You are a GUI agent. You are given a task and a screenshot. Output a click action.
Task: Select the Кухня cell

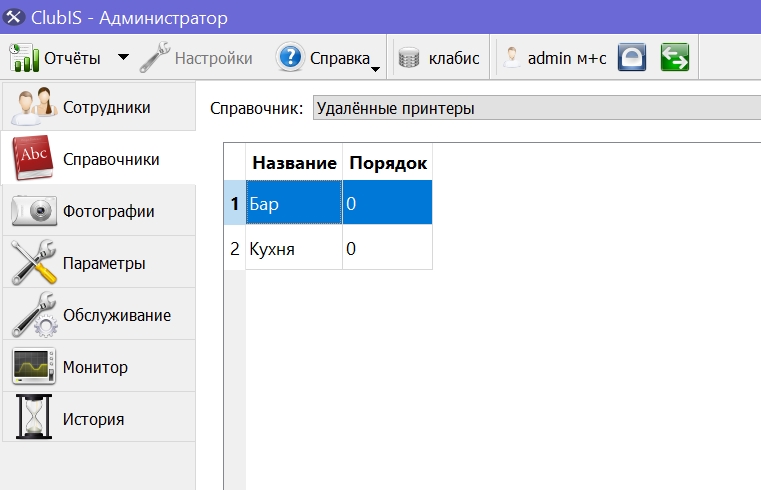click(x=294, y=248)
